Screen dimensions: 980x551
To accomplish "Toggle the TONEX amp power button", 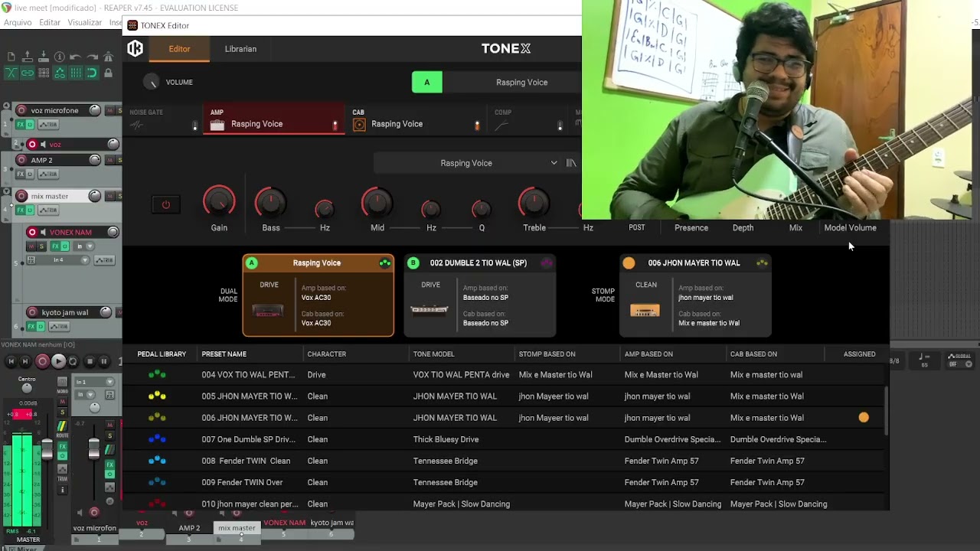I will click(165, 204).
